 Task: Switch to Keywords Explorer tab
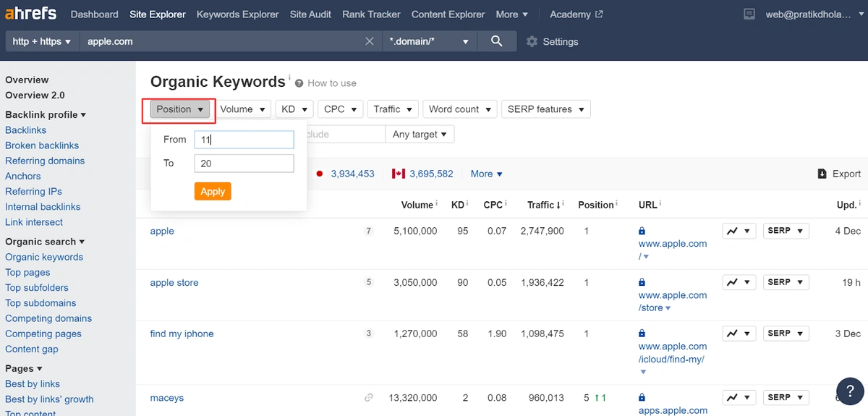[x=237, y=14]
